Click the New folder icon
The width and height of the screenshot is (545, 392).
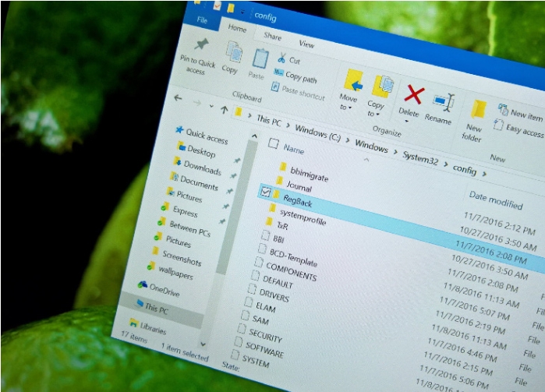[x=479, y=109]
